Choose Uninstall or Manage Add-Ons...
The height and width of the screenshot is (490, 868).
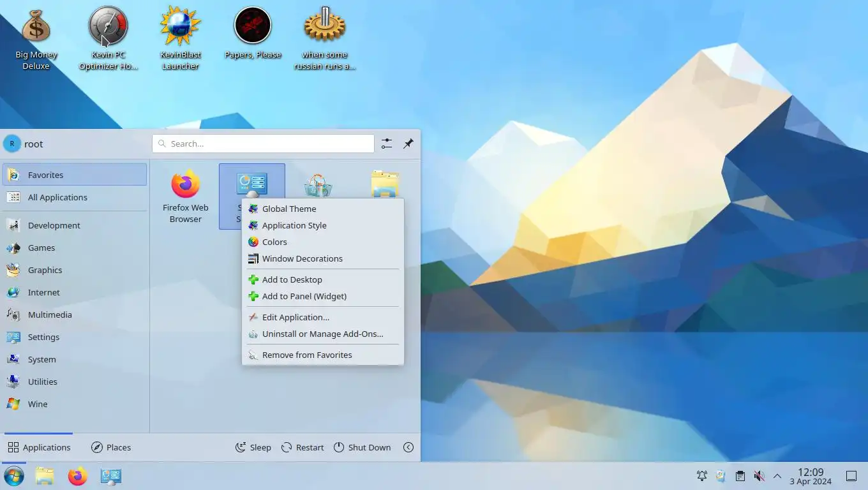click(322, 334)
